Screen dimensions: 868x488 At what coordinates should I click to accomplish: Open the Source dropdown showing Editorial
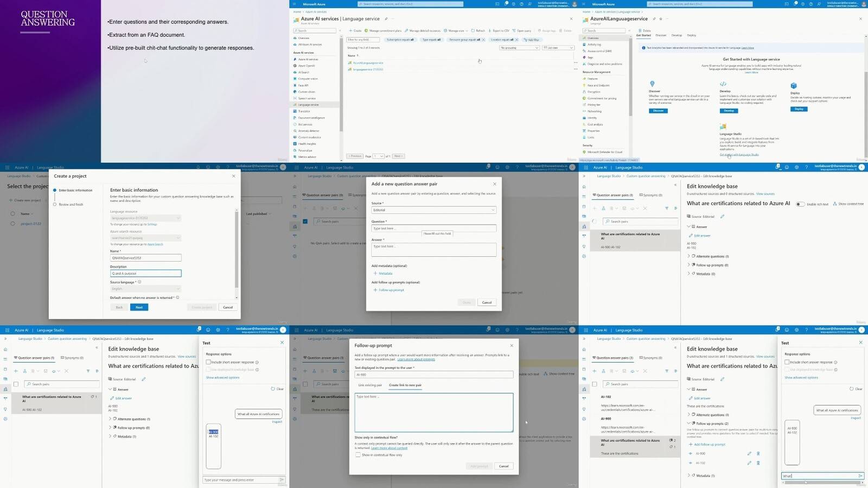(433, 210)
